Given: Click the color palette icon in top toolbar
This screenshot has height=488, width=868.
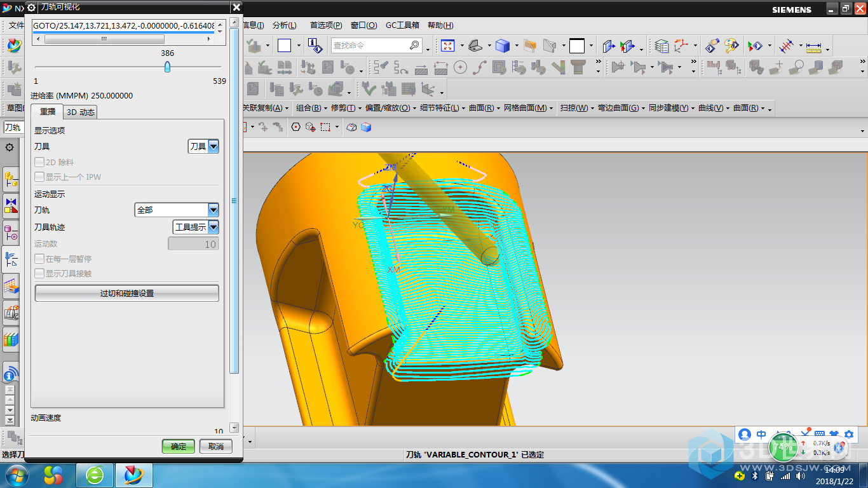Looking at the screenshot, I should (x=732, y=46).
